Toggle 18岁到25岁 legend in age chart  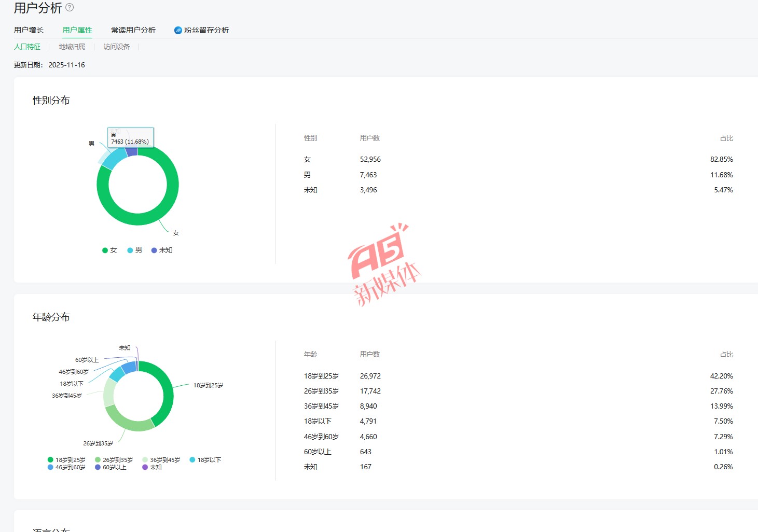point(66,460)
